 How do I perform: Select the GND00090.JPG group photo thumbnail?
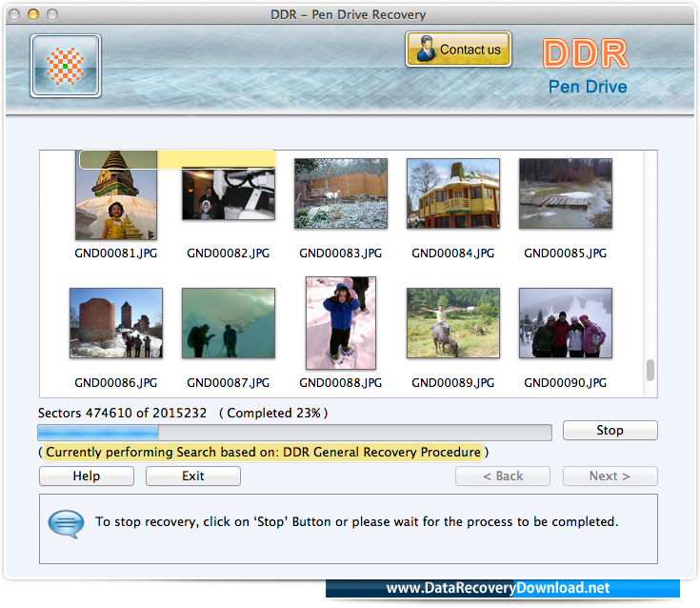566,323
